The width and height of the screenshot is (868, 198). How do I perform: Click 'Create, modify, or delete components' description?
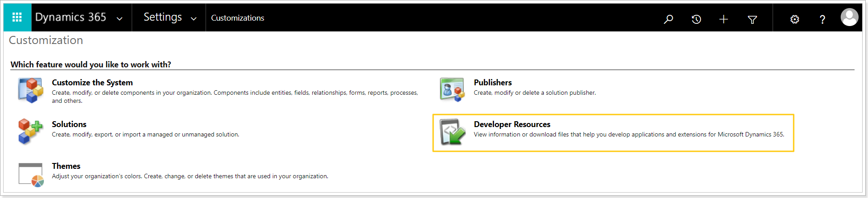(x=235, y=97)
